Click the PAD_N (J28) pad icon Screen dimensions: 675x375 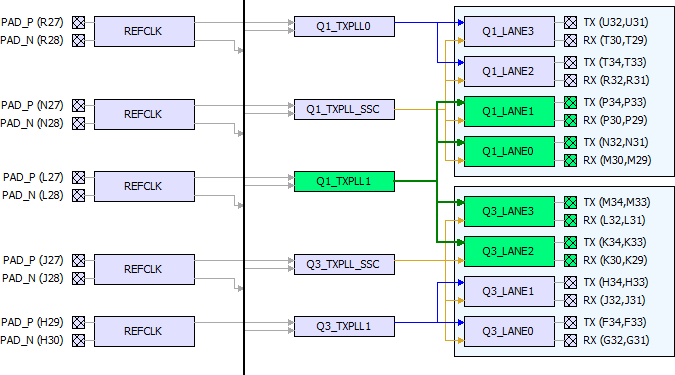click(78, 279)
